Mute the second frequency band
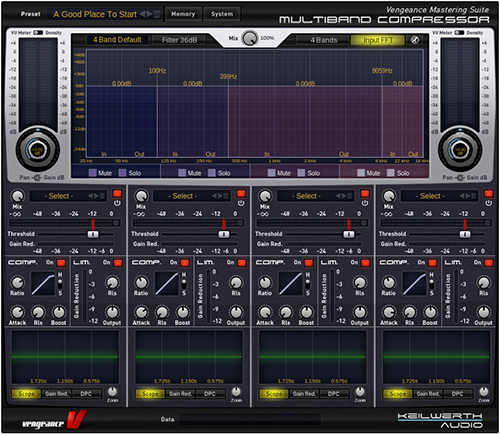Image resolution: width=500 pixels, height=435 pixels. pos(182,173)
